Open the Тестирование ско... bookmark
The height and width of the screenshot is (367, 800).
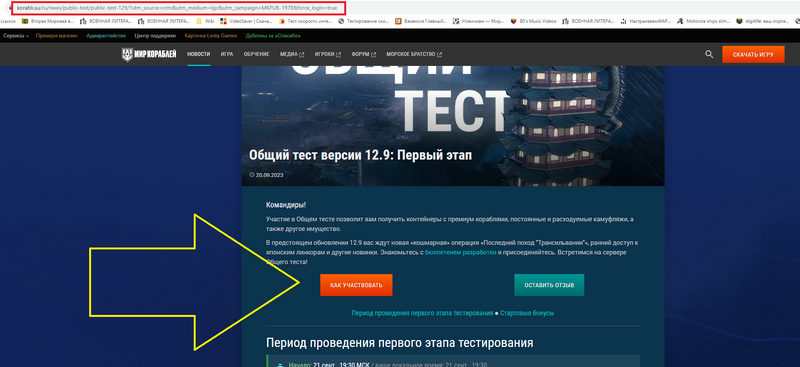pyautogui.click(x=364, y=21)
